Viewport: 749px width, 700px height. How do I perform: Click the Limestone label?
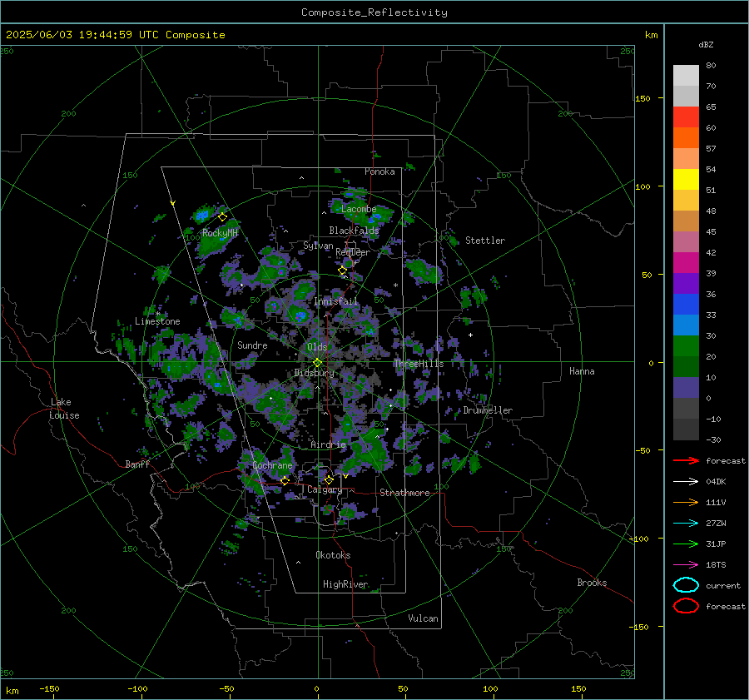(157, 321)
